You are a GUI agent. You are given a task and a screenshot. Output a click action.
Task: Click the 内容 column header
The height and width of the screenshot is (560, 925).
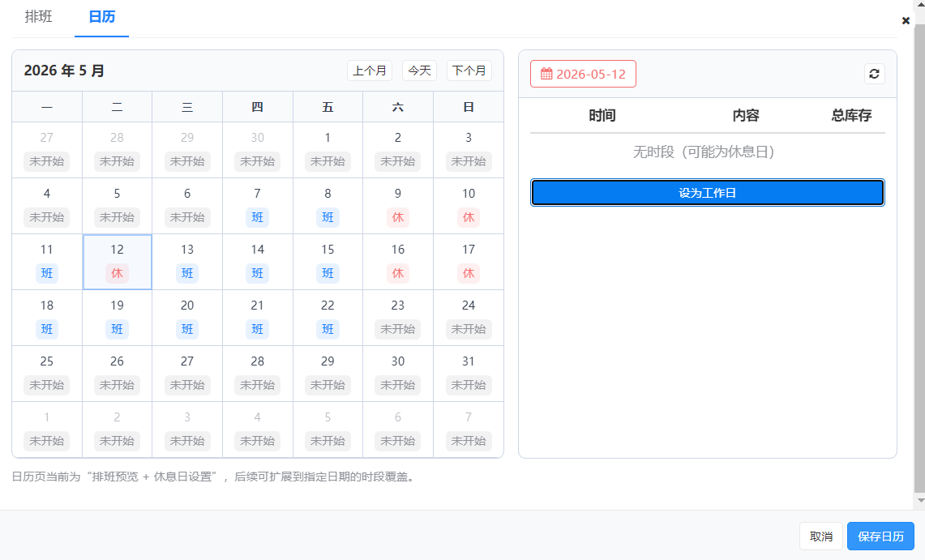(746, 116)
